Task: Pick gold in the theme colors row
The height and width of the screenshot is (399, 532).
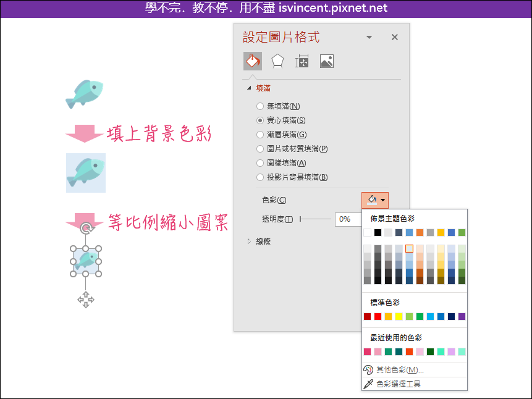Action: [441, 232]
